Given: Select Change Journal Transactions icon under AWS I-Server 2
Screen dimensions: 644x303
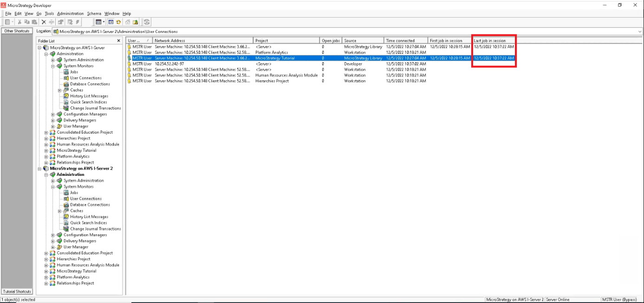Looking at the screenshot, I should 66,229.
